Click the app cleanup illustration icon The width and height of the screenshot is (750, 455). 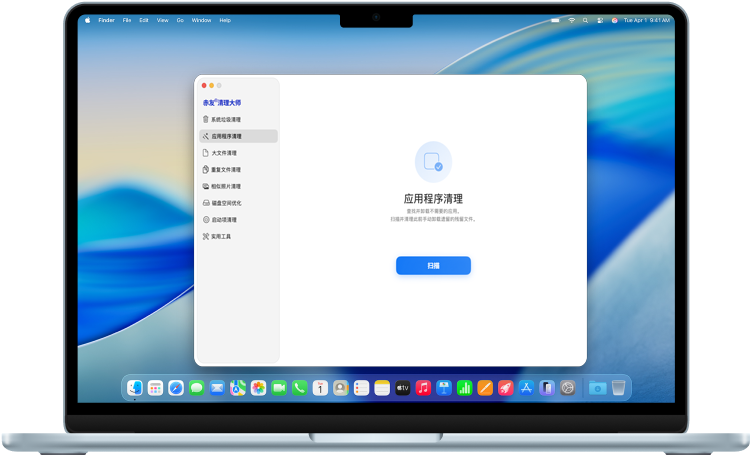point(433,161)
